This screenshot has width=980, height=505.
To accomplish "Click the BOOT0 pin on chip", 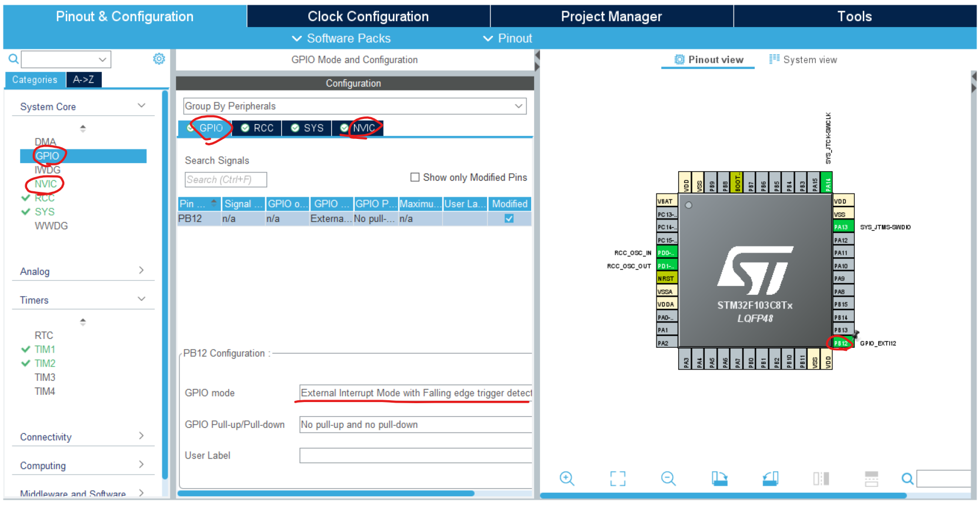I will 736,182.
